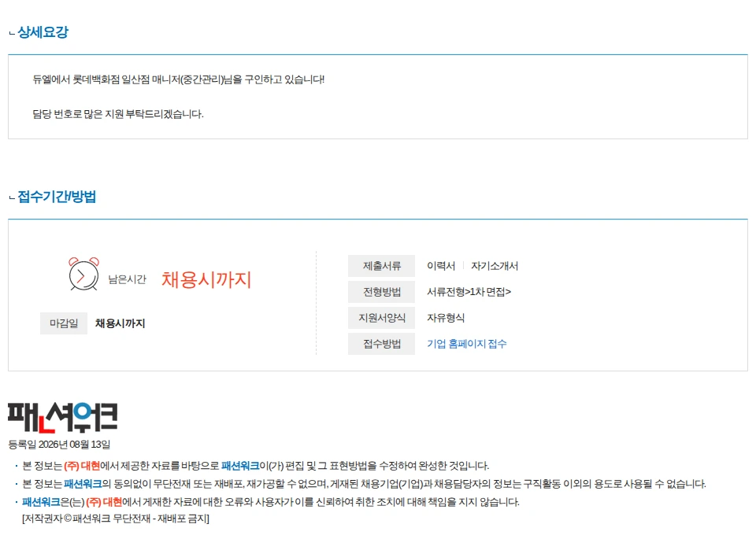This screenshot has width=756, height=539.
Task: Click the 접수기간/방법 section heading
Action: [57, 197]
